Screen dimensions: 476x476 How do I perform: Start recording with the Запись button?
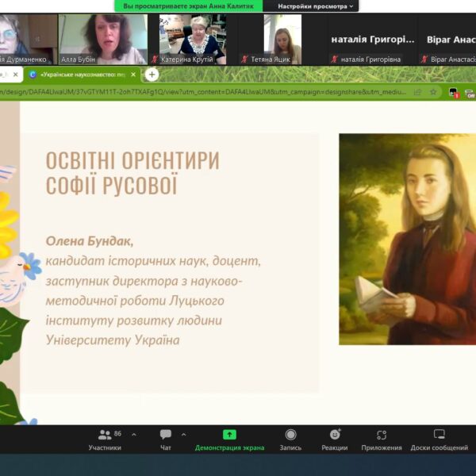290,439
